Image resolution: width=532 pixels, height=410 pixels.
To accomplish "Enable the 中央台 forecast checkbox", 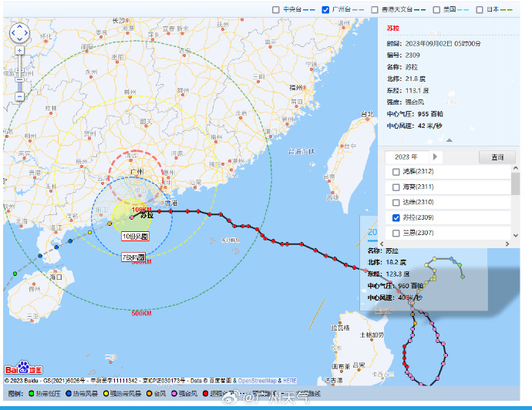I will (x=277, y=10).
